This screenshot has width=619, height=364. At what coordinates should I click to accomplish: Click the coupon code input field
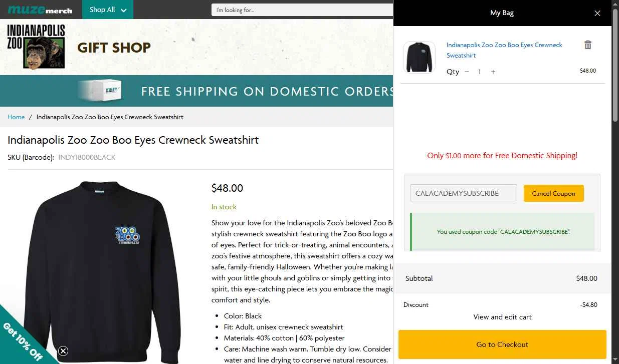click(x=463, y=193)
